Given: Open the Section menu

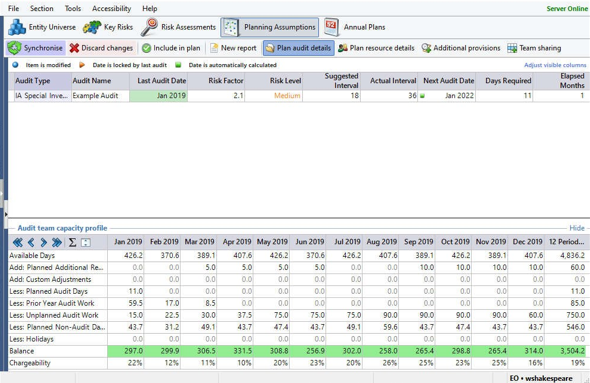Looking at the screenshot, I should [41, 8].
